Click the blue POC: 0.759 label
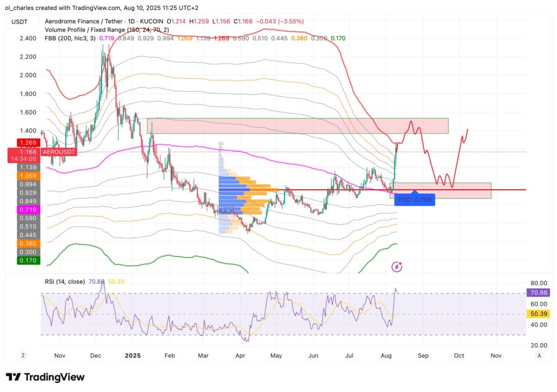Viewport: 557px width, 392px height. click(415, 199)
